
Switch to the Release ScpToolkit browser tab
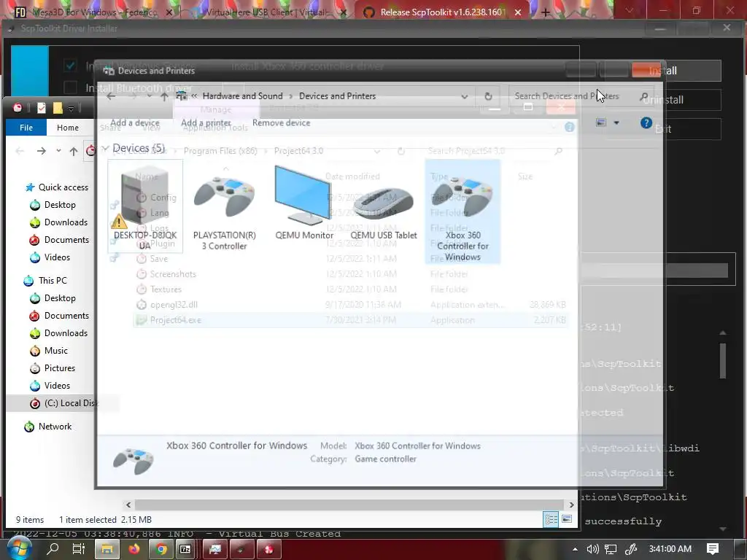point(442,12)
